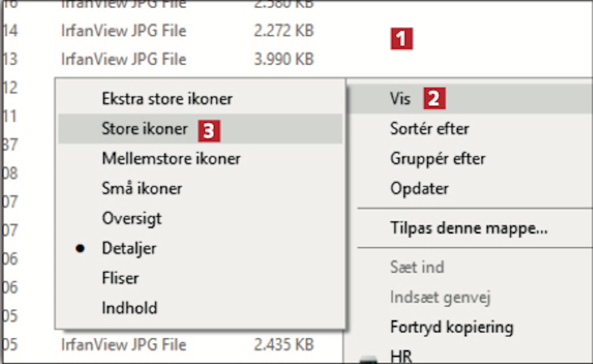Screen dimensions: 593x364
Task: Click the red number 3 badge
Action: click(x=209, y=131)
